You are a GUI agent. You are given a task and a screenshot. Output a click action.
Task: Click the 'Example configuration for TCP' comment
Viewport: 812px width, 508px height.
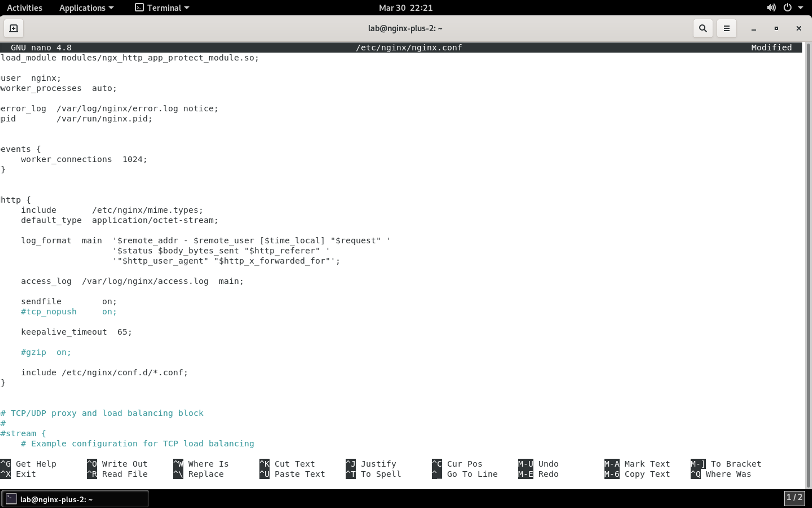138,443
